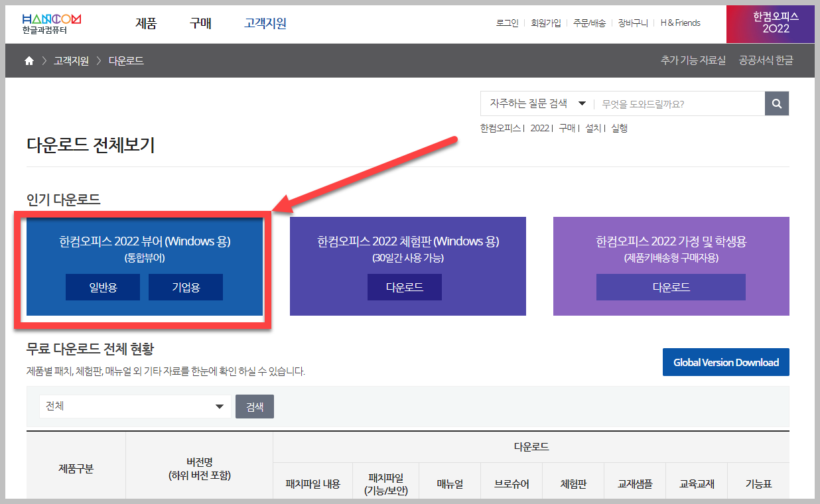The width and height of the screenshot is (820, 504).
Task: Click the 무료 다운로드 전체 현황 heading
Action: coord(90,349)
